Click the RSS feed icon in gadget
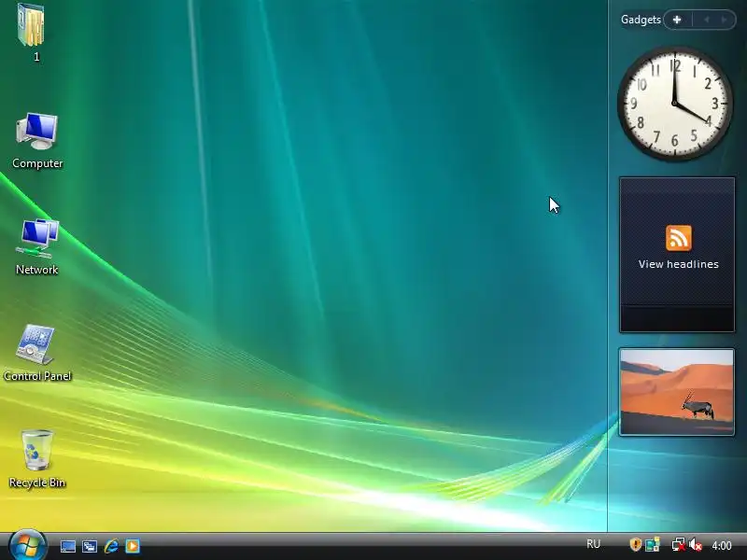Viewport: 747px width, 560px height. click(679, 238)
